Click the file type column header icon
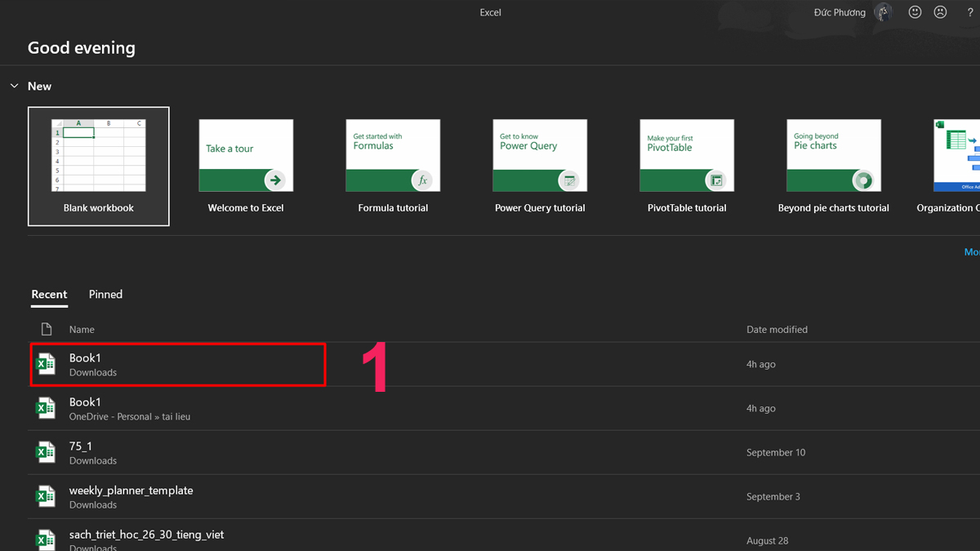The image size is (980, 551). point(47,329)
